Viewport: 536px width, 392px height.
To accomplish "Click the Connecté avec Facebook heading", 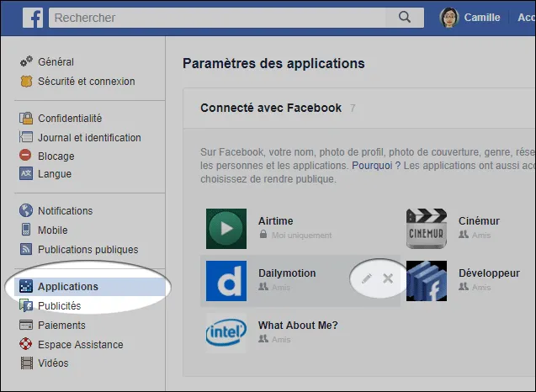I will (271, 108).
